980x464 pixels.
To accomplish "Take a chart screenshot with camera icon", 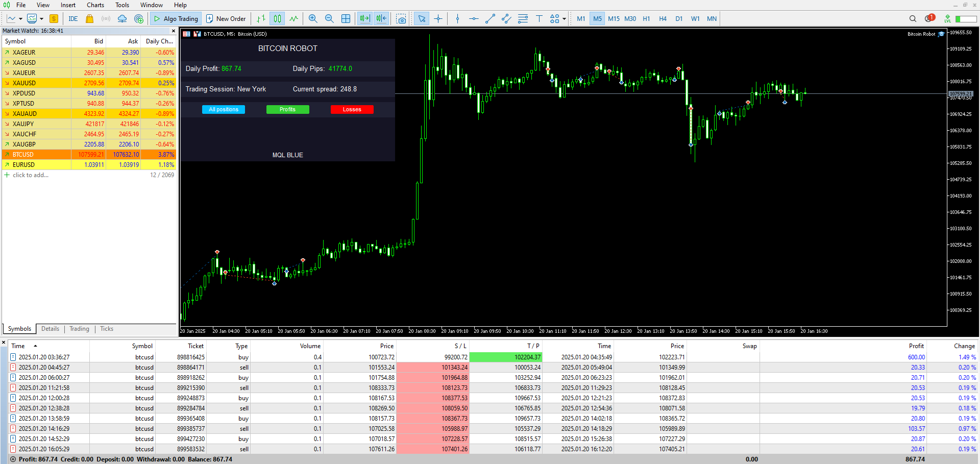I will pos(402,19).
